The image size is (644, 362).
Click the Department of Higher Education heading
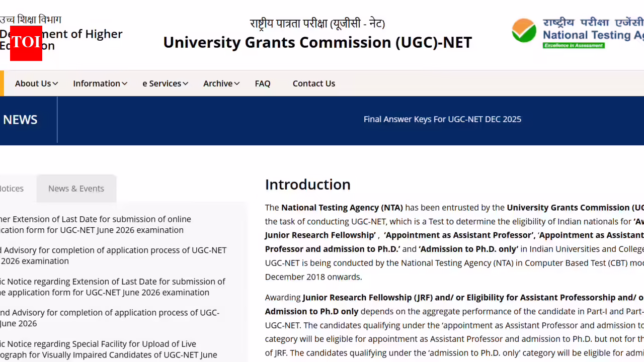point(61,40)
